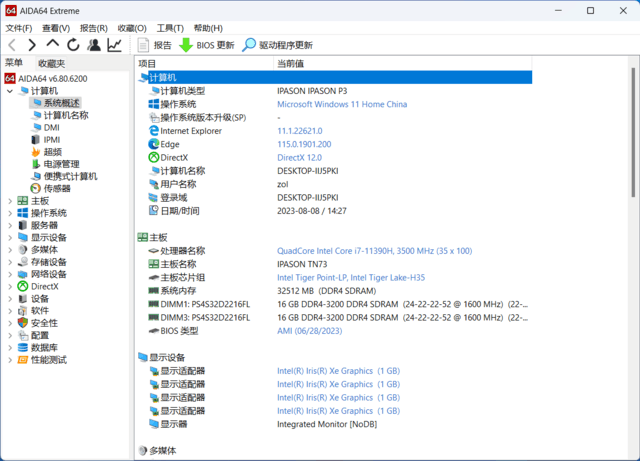Switch to the 收藏夹 favorites tab
640x461 pixels.
[51, 63]
